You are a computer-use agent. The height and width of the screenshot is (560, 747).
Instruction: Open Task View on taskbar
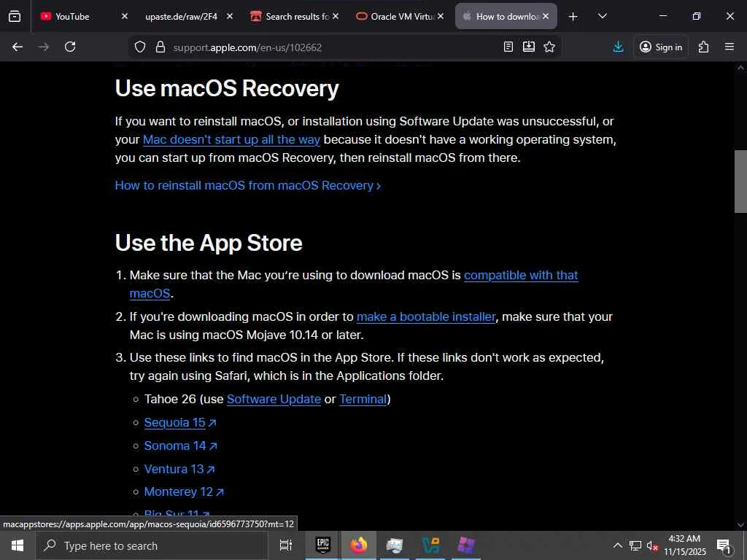286,545
